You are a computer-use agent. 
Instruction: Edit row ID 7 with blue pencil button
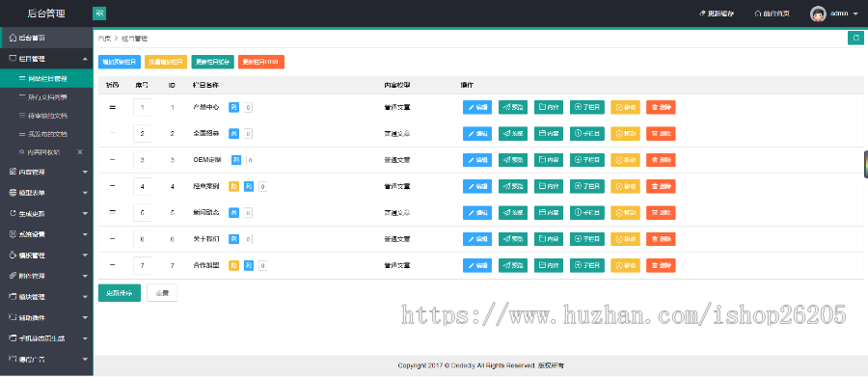point(477,265)
